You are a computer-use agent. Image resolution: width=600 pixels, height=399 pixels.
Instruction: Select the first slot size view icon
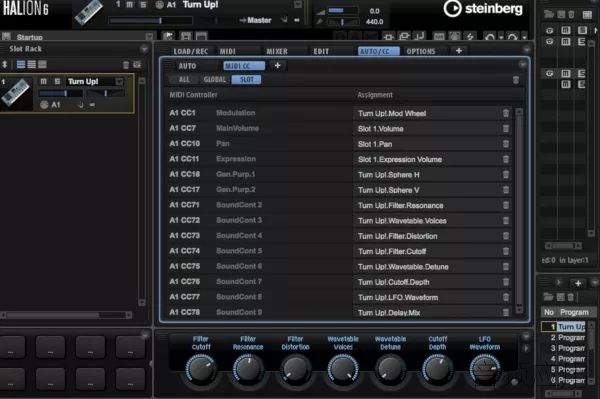(x=21, y=65)
